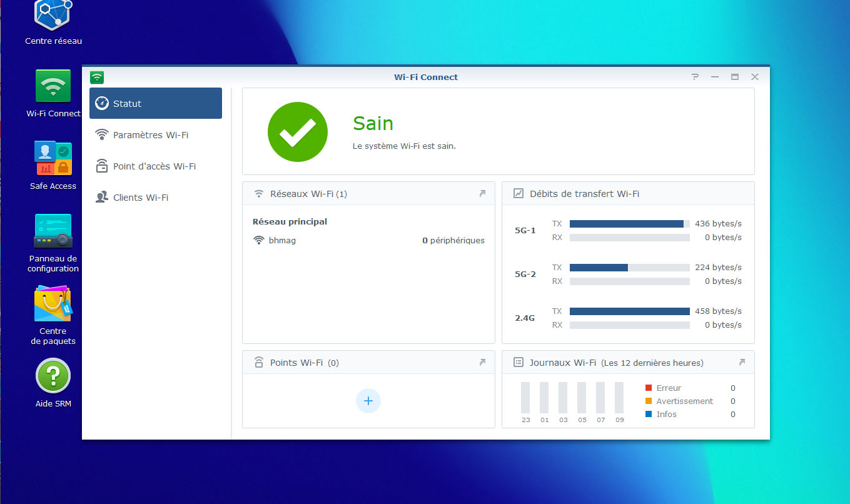Launch Wi-Fi Connect from the desktop
Viewport: 850px width, 504px height.
tap(53, 86)
